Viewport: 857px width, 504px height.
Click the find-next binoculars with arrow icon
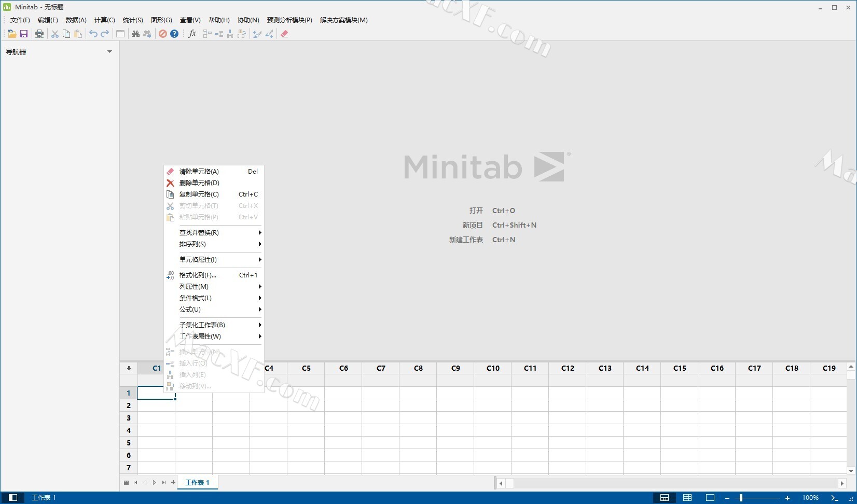tap(147, 34)
